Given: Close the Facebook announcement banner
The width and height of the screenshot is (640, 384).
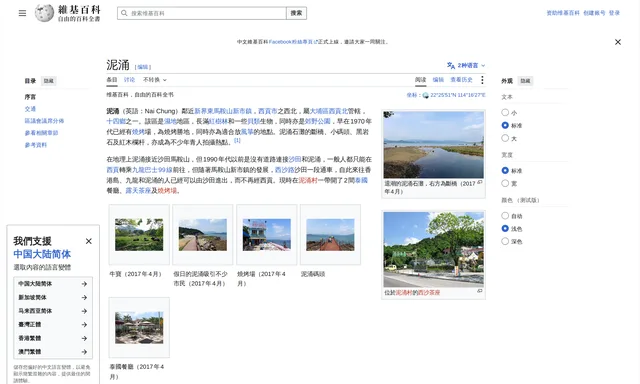Looking at the screenshot, I should pos(618,42).
